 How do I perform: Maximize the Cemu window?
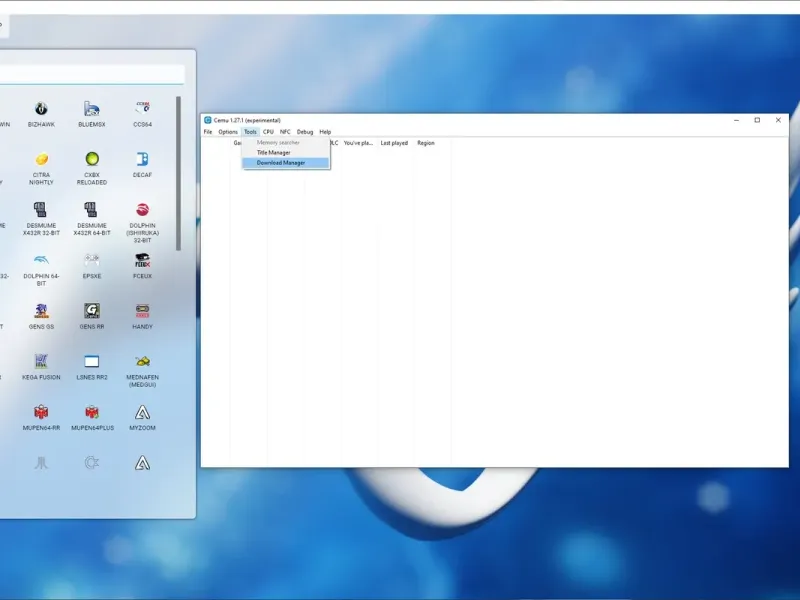coord(757,120)
